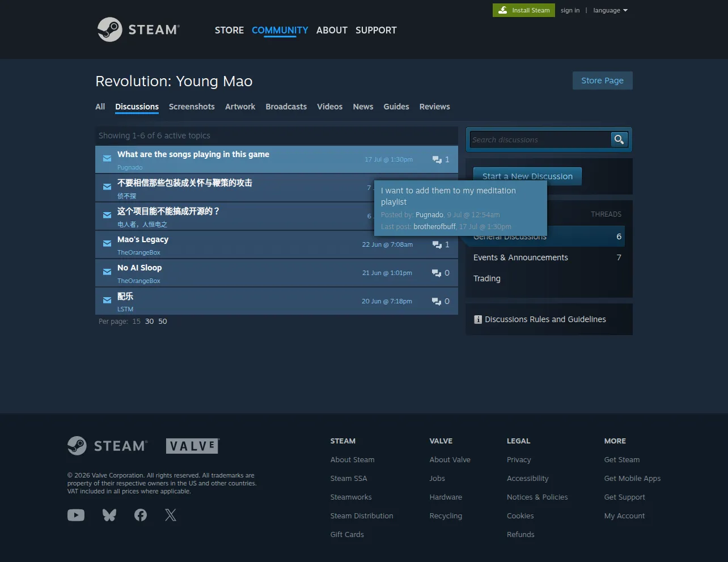The width and height of the screenshot is (728, 562).
Task: Open Discussions Rules and Guidelines
Action: 545,319
